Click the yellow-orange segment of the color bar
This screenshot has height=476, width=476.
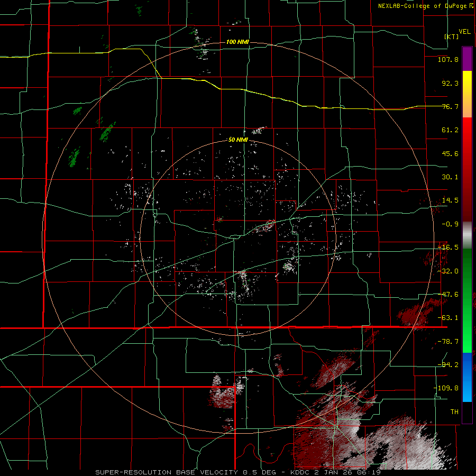tap(467, 94)
